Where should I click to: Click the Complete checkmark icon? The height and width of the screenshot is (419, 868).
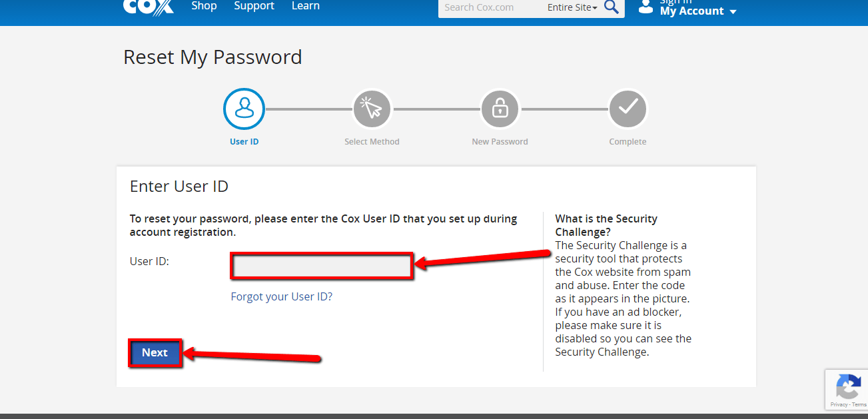point(628,109)
